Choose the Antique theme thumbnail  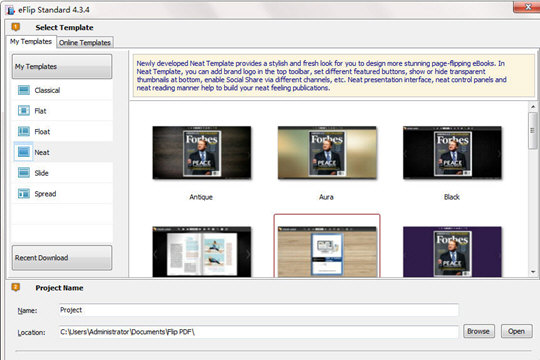click(x=202, y=153)
